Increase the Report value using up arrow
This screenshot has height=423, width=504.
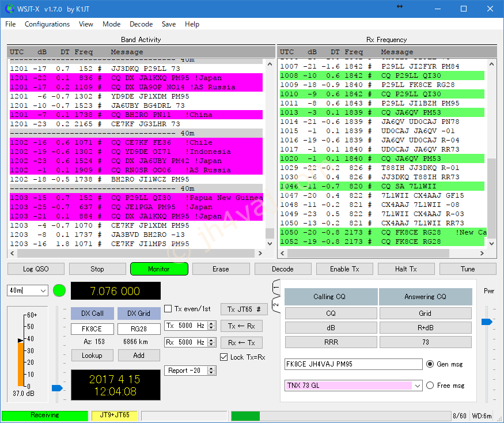pos(211,369)
